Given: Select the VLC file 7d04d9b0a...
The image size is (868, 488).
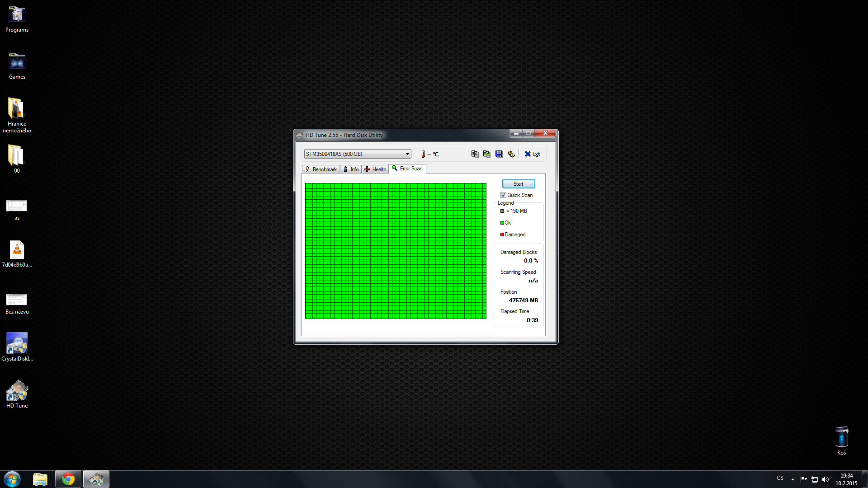Looking at the screenshot, I should (17, 254).
